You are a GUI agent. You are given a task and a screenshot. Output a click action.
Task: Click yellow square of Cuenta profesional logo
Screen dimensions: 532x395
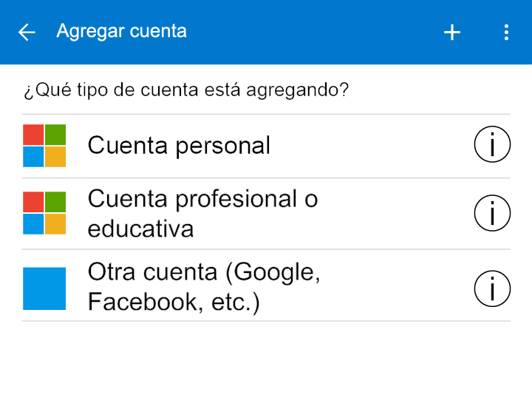(55, 224)
